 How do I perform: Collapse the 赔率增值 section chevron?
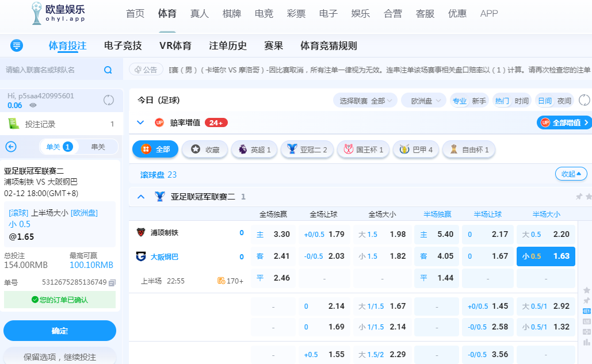pos(140,122)
